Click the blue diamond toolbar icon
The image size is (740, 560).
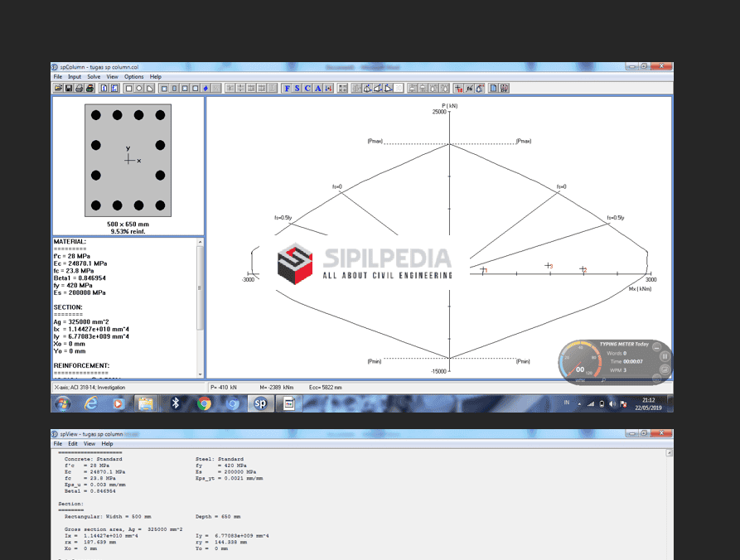[206, 88]
